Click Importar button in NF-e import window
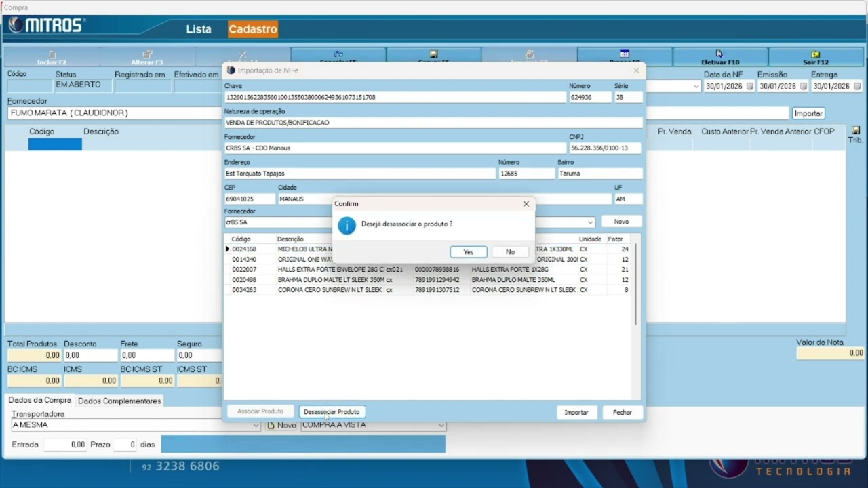 click(x=576, y=412)
